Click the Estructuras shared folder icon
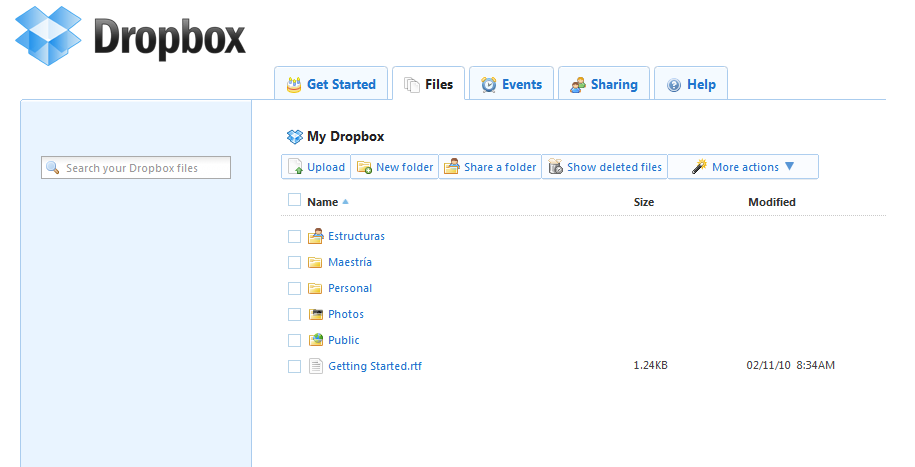This screenshot has height=467, width=915. (x=315, y=236)
